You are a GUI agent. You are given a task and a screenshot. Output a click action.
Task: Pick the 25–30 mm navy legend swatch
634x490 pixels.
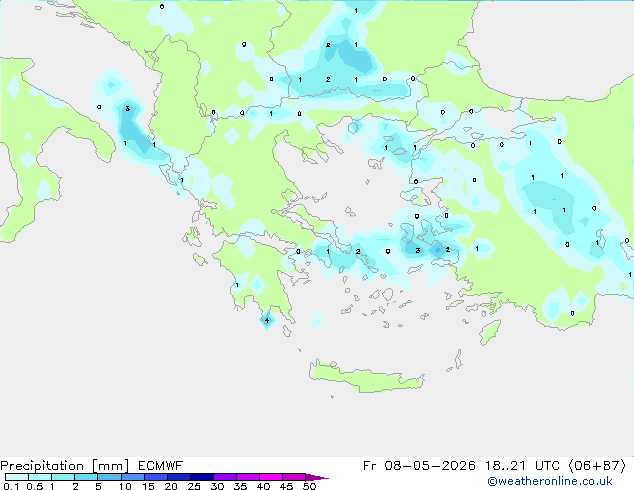click(201, 477)
